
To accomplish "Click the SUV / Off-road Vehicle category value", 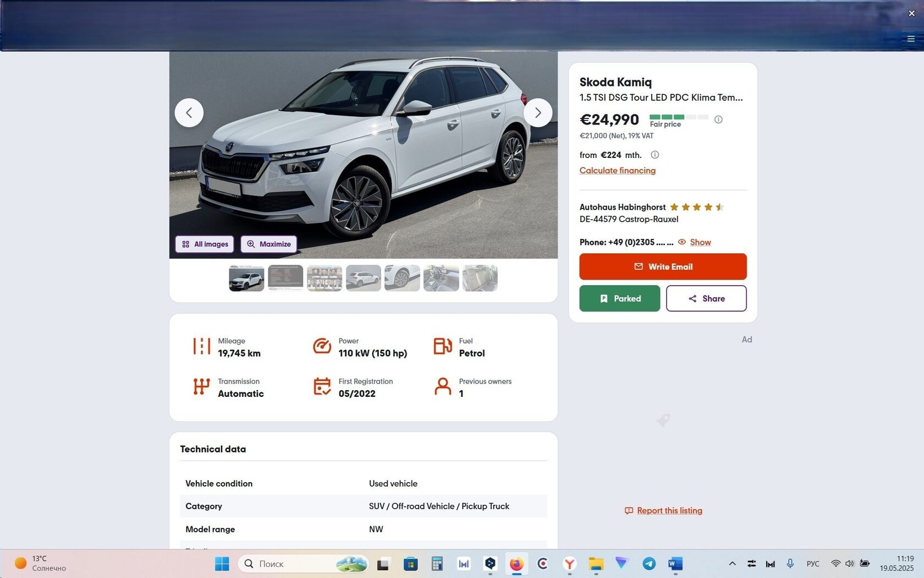I will pos(439,506).
